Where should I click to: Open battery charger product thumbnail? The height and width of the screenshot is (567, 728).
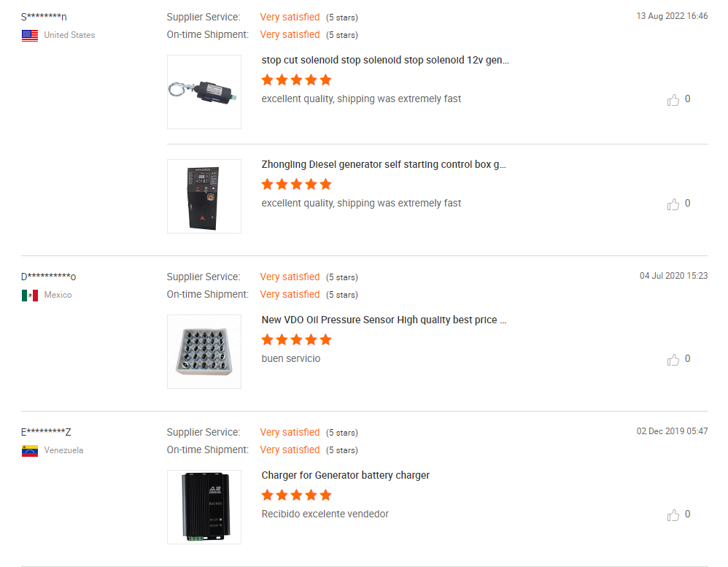pyautogui.click(x=204, y=507)
